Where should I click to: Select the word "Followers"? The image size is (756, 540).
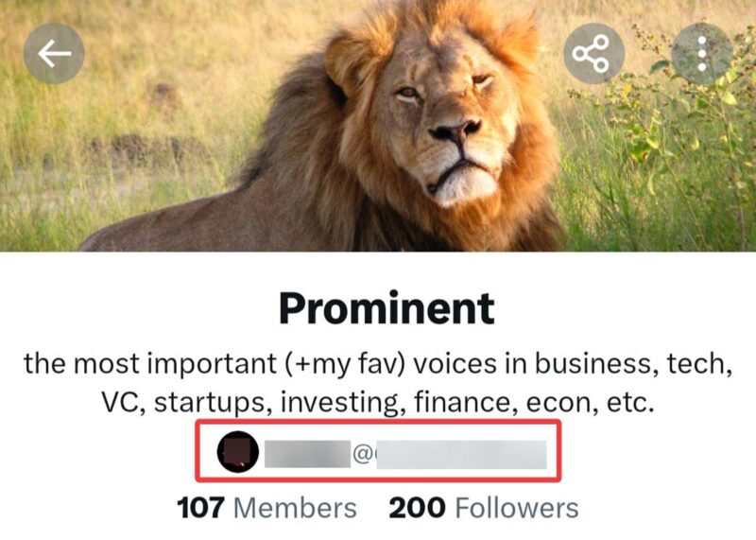tap(516, 508)
